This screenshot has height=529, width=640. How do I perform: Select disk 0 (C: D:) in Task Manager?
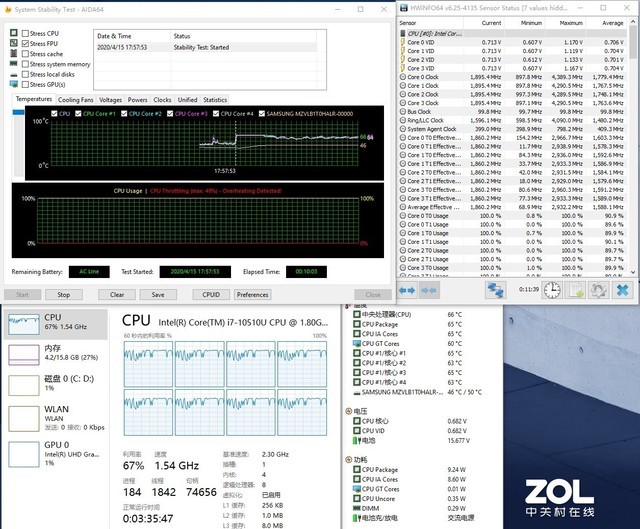pos(56,385)
